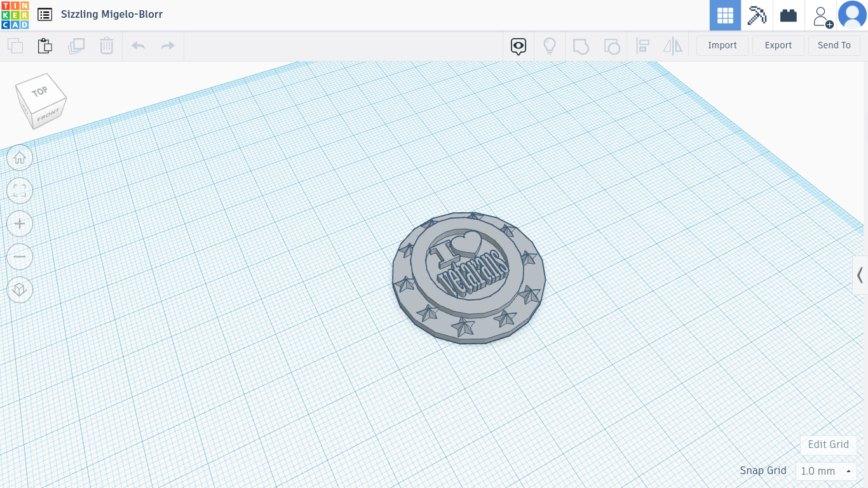
Task: Click the Align tool
Action: [x=642, y=46]
